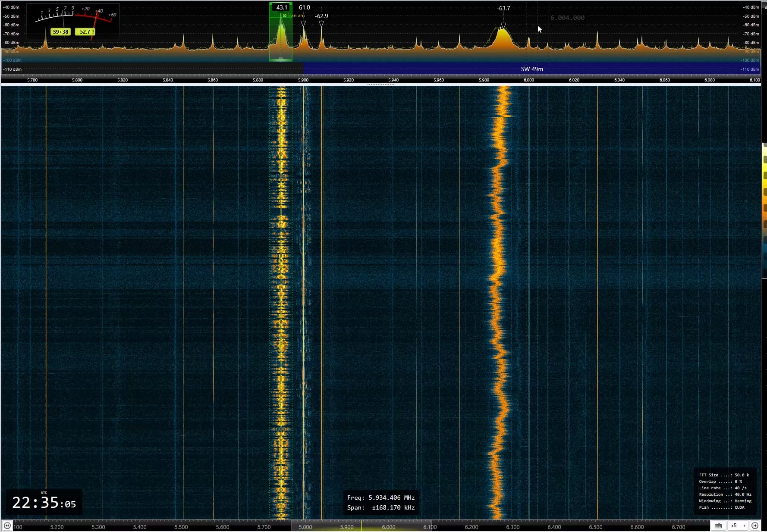Click the UTC clock display
The width and height of the screenshot is (767, 532).
point(44,503)
